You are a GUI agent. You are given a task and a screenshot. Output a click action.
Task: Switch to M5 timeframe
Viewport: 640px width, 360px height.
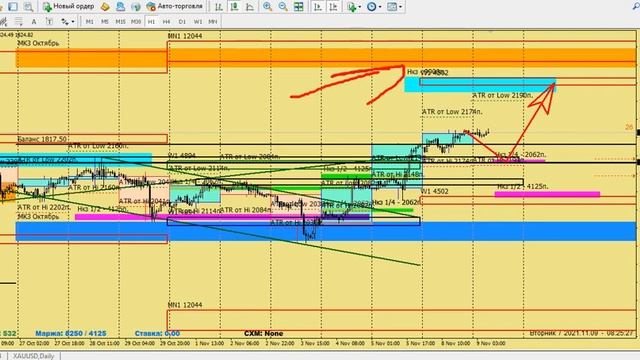point(104,22)
